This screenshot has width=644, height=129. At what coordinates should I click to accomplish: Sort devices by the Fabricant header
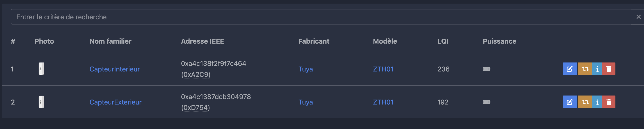[x=314, y=41]
